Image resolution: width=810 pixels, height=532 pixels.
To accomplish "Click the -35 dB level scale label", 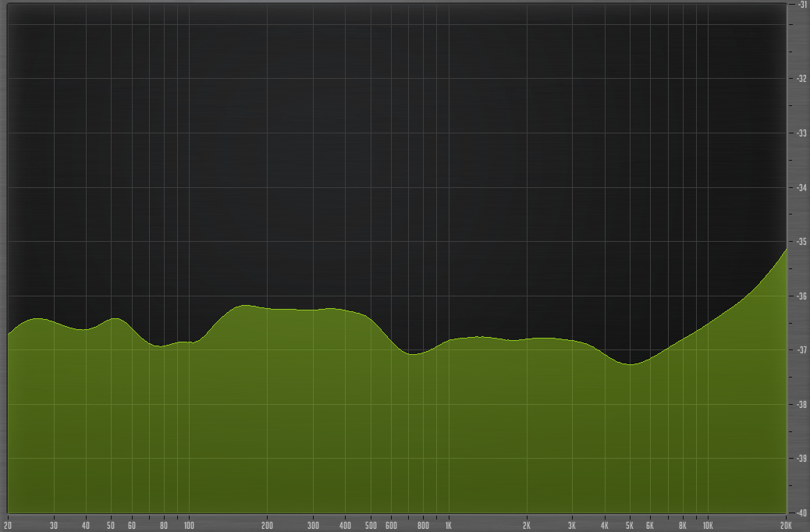I will tap(801, 242).
